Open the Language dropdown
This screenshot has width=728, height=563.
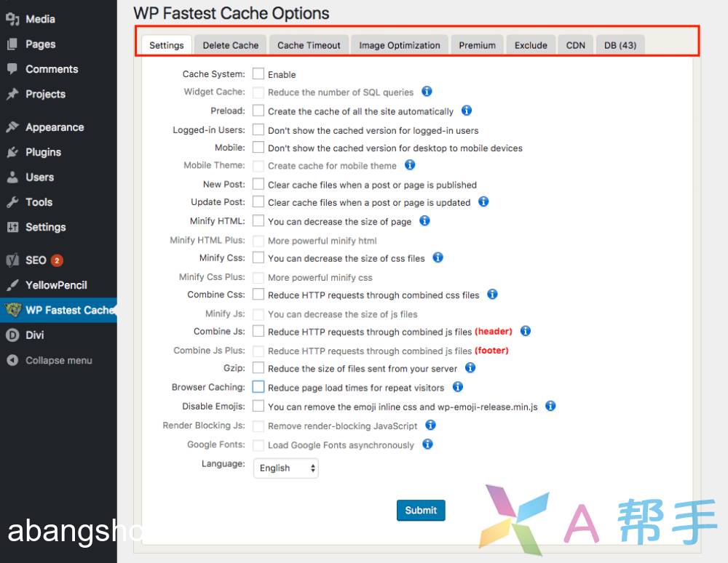click(285, 468)
